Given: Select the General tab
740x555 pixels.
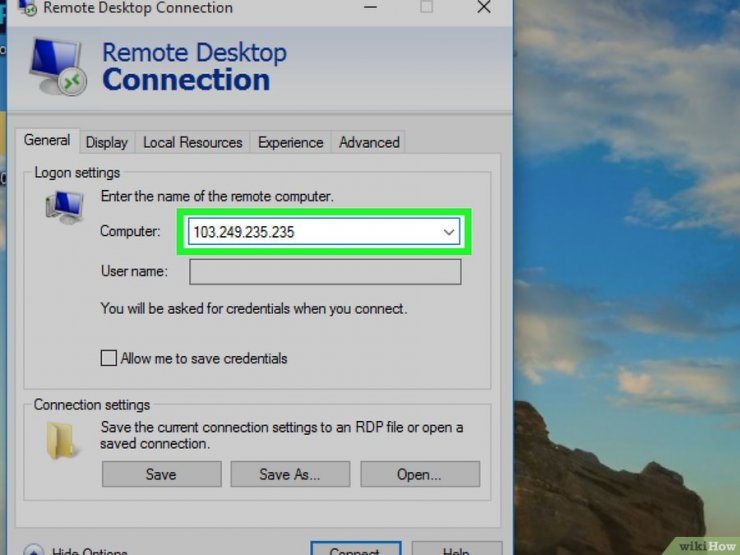Looking at the screenshot, I should pyautogui.click(x=47, y=141).
